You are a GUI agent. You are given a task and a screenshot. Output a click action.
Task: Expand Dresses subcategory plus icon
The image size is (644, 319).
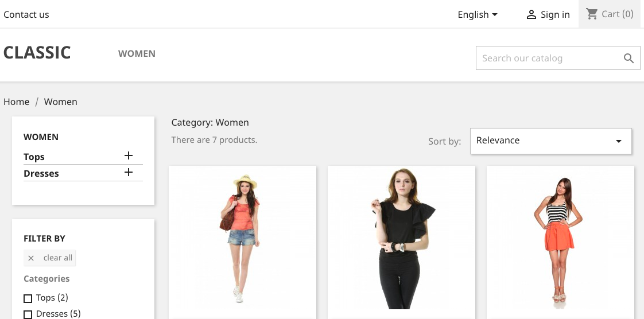tap(129, 172)
